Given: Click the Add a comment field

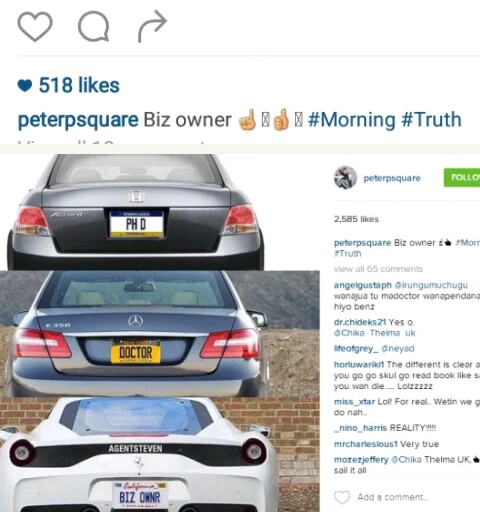Looking at the screenshot, I should pos(393,497).
